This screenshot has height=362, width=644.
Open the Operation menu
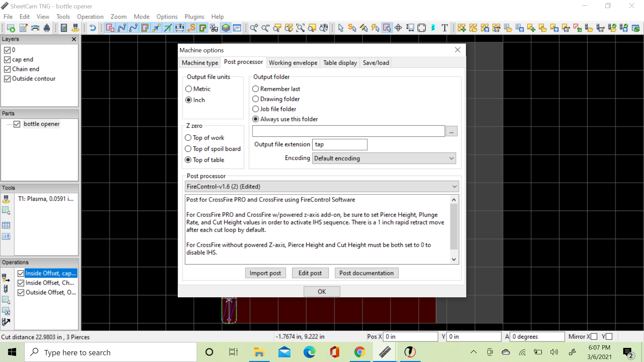coord(90,16)
